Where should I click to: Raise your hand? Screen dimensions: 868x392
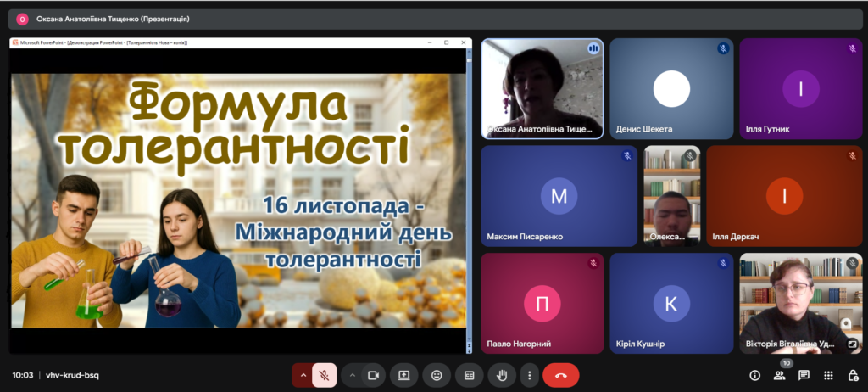coord(501,375)
